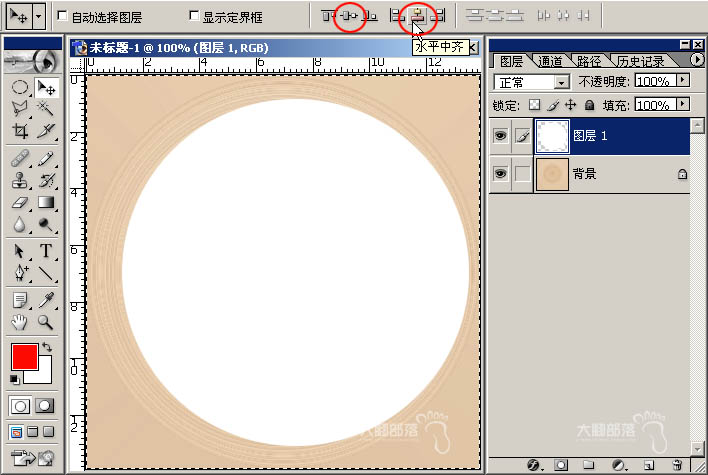Reset default foreground and background colors
Screen dimensions: 708x475
tap(15, 380)
